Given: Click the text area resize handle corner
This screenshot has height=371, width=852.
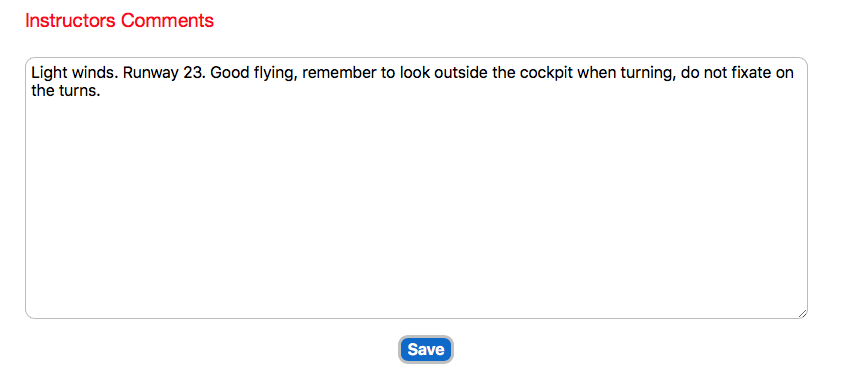Looking at the screenshot, I should pos(802,313).
